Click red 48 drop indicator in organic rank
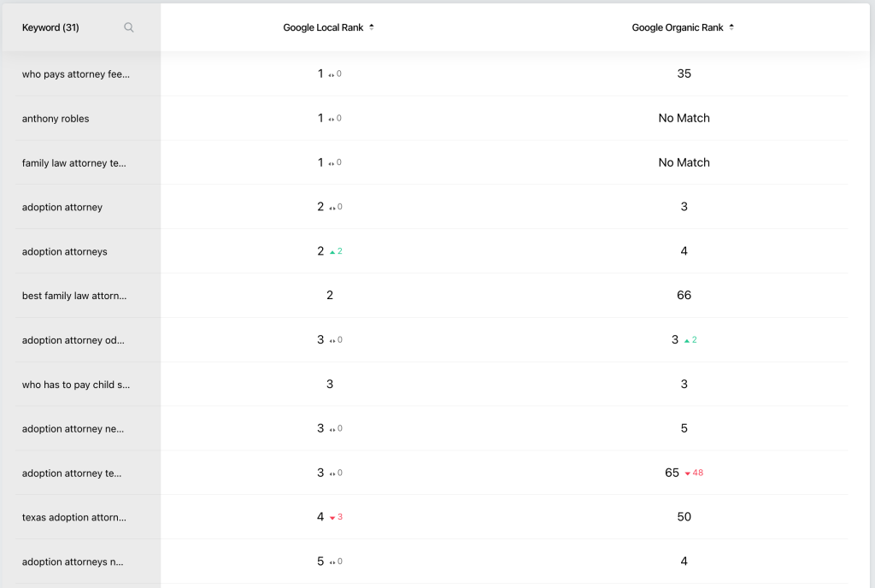The width and height of the screenshot is (875, 588). click(694, 473)
